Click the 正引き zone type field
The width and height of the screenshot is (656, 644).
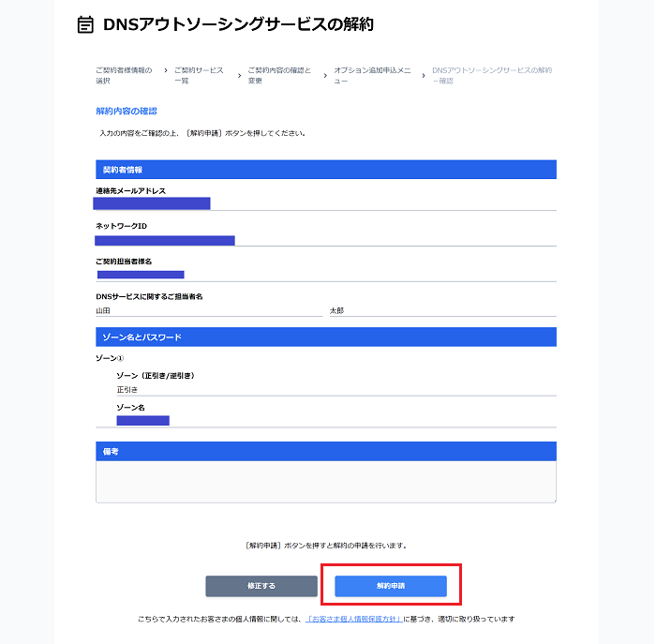pos(336,390)
